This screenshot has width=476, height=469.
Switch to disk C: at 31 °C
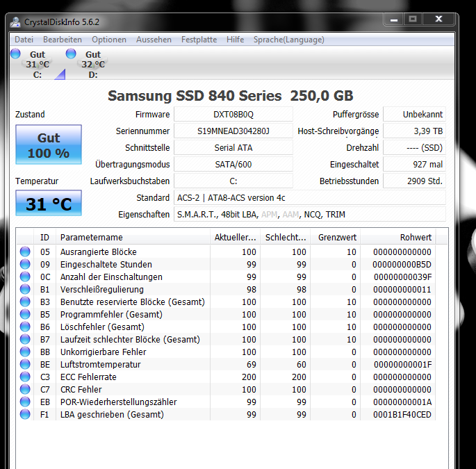[38, 64]
